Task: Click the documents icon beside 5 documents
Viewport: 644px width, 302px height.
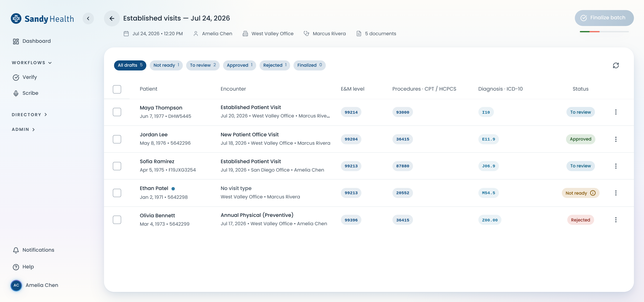Action: click(358, 34)
